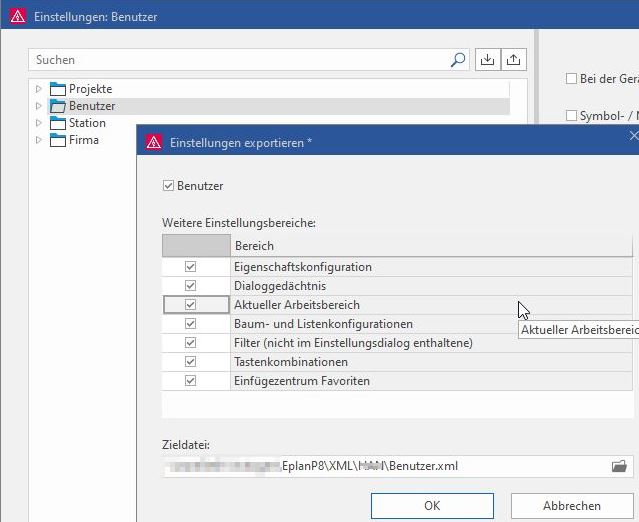Expand the Firma tree node

[38, 140]
